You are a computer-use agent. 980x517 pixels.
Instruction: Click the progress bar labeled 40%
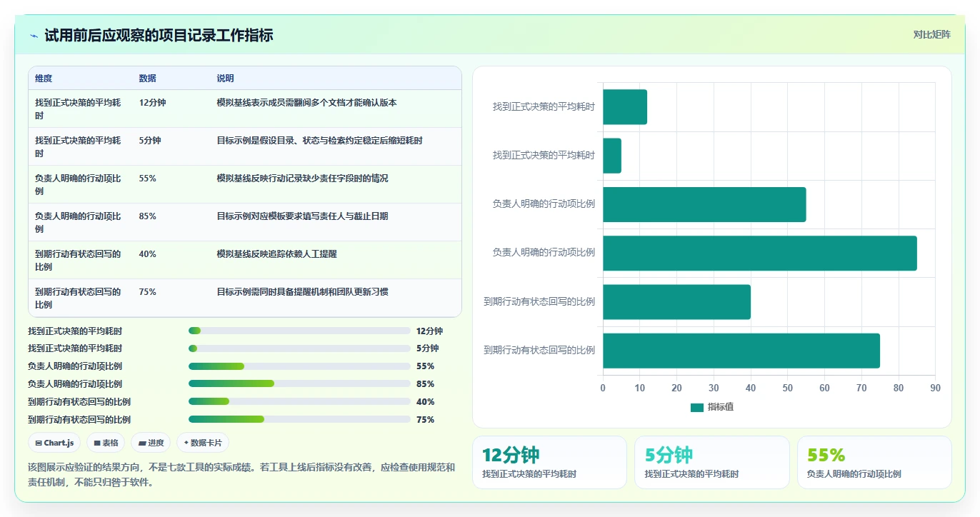click(x=299, y=402)
